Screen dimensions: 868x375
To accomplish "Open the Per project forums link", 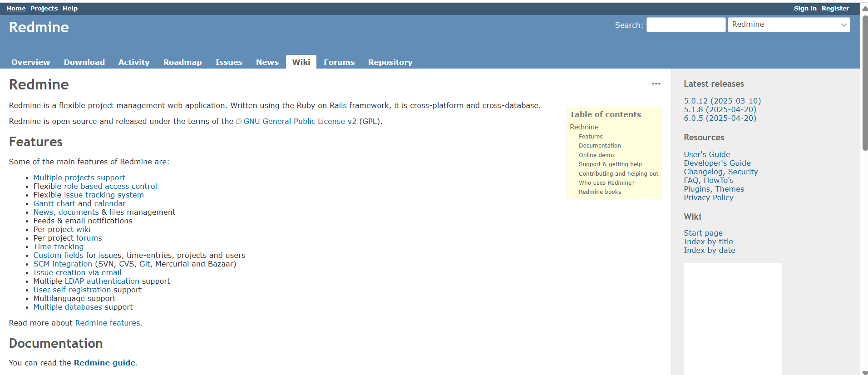I will [x=89, y=238].
